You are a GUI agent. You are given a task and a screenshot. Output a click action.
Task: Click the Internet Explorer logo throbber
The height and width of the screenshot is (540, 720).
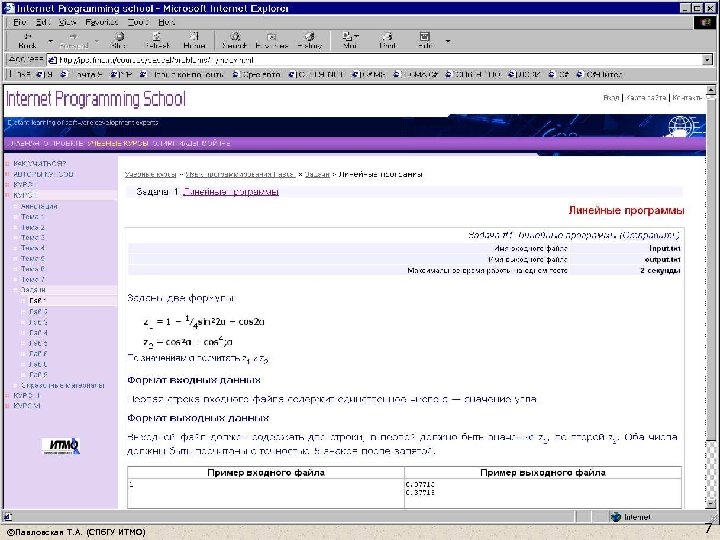[705, 22]
